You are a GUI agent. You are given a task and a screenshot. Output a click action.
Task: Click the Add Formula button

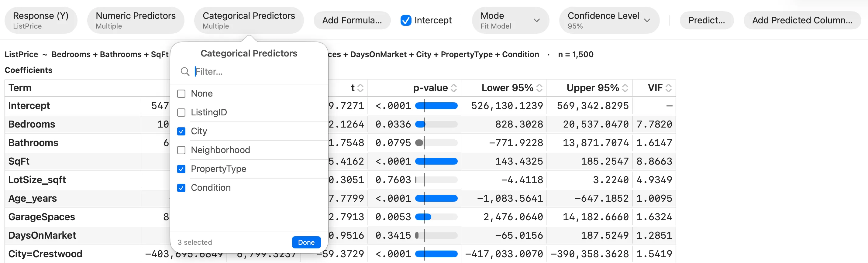click(x=352, y=21)
